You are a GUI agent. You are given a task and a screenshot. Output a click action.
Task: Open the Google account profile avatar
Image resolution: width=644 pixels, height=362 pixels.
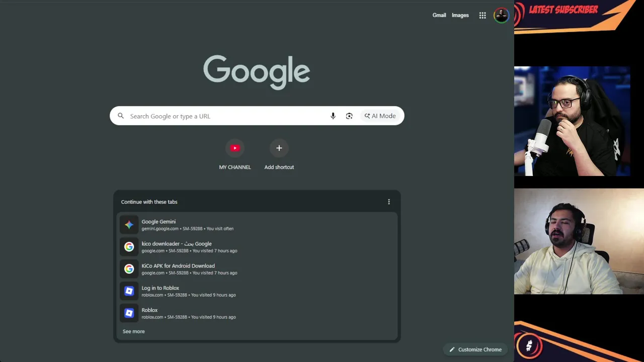[501, 16]
